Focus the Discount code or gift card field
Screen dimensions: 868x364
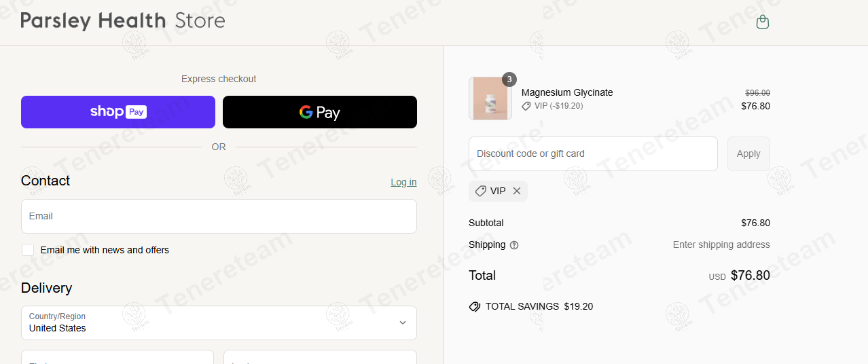pos(593,153)
